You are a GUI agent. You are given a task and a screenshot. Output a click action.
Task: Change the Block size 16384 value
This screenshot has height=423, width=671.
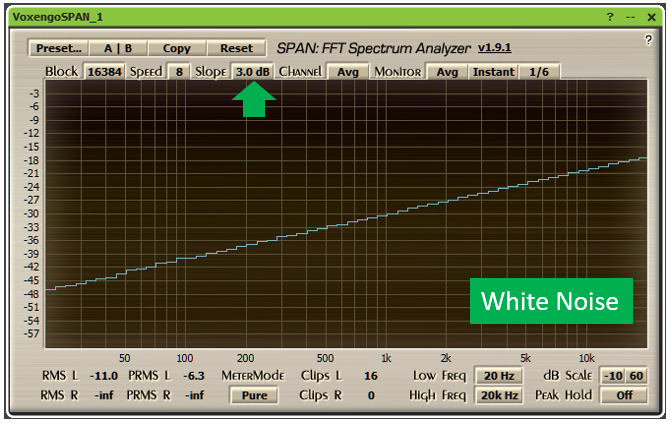pyautogui.click(x=104, y=71)
